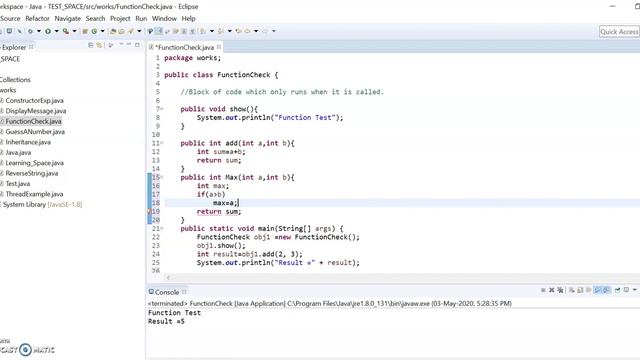
Task: Close the Package Explorer view tab
Action: 31,47
